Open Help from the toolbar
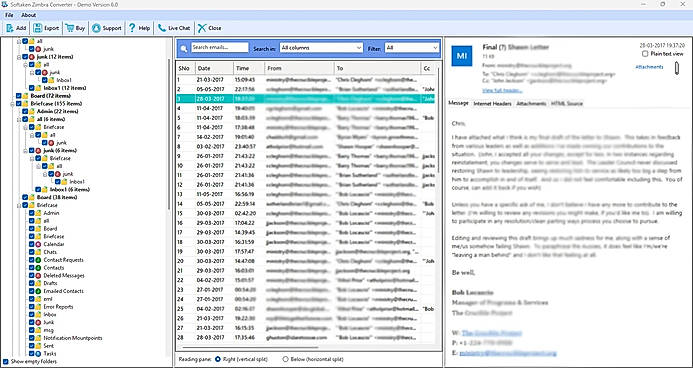Screen dimensions: 693x368 coord(139,28)
